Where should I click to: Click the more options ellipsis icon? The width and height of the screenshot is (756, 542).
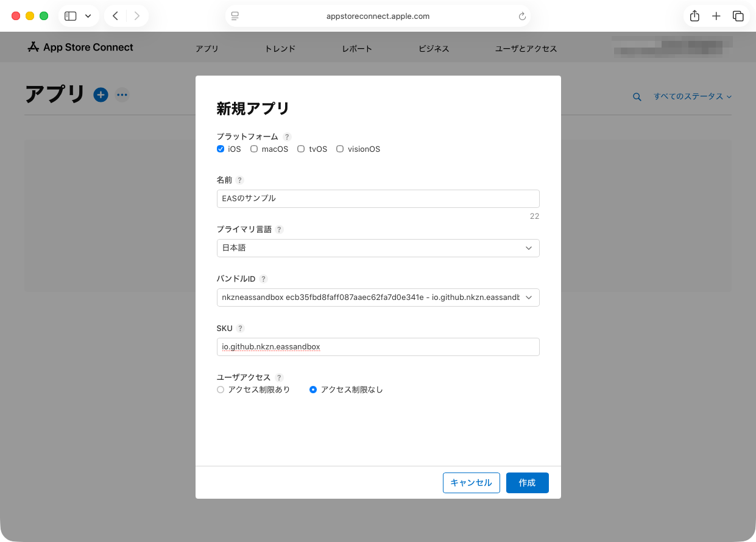[x=122, y=94]
